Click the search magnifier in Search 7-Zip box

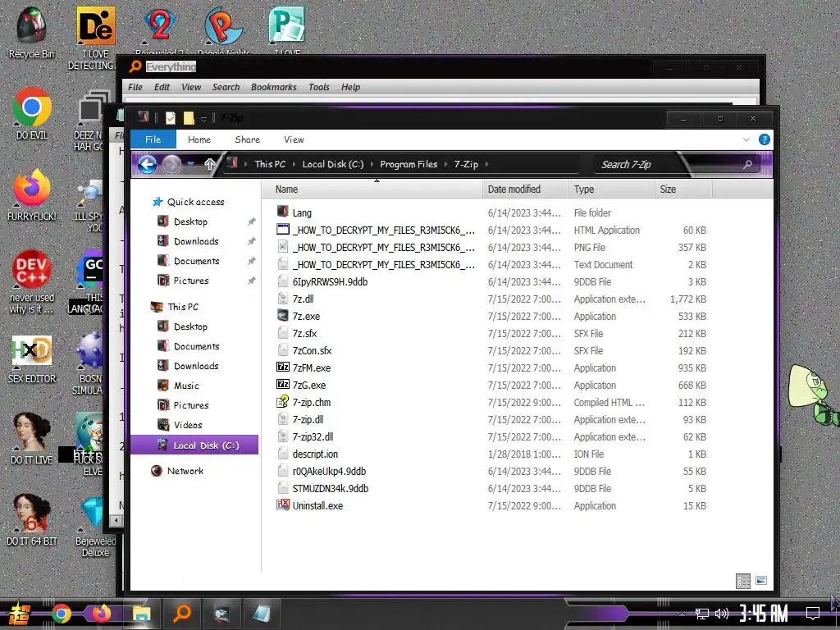[x=747, y=164]
